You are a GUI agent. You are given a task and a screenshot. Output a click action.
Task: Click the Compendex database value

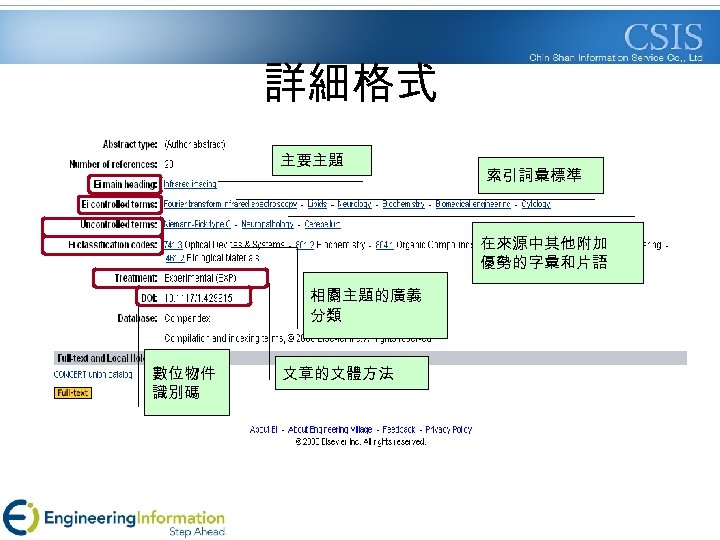tap(187, 318)
